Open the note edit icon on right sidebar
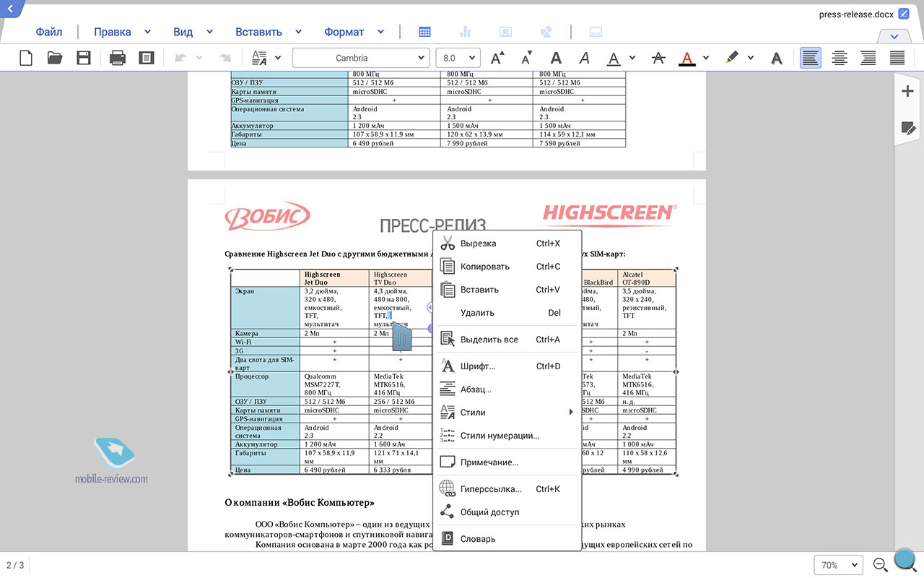924x578 pixels. (x=908, y=129)
